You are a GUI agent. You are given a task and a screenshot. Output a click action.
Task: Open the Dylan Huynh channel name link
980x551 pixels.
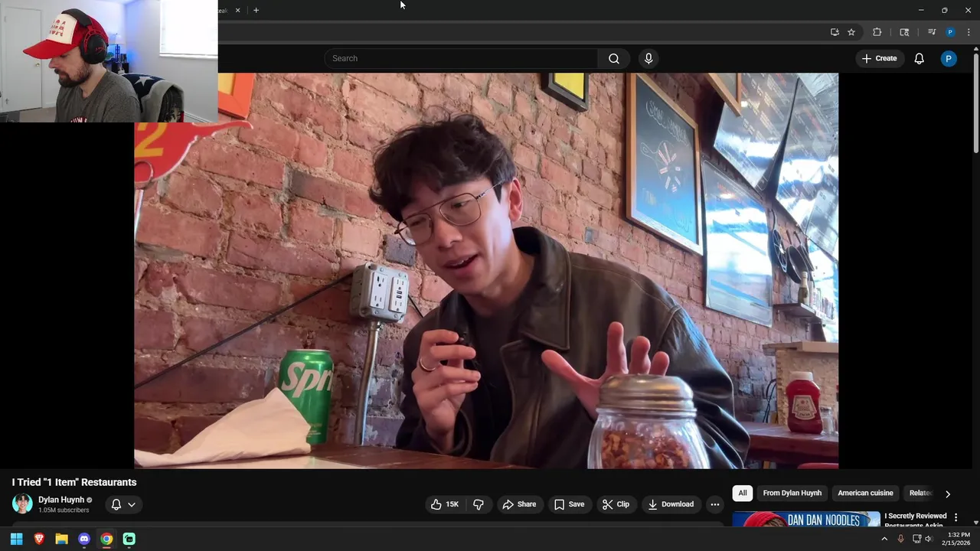click(x=61, y=500)
